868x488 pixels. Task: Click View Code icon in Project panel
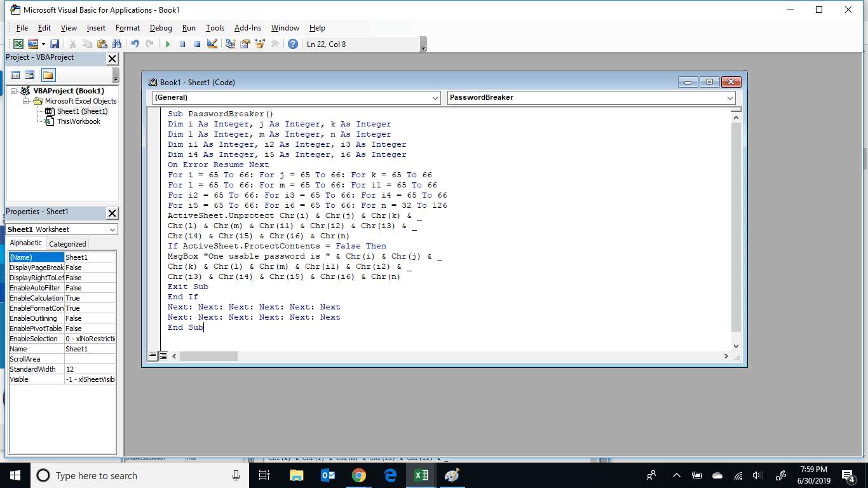[x=15, y=75]
